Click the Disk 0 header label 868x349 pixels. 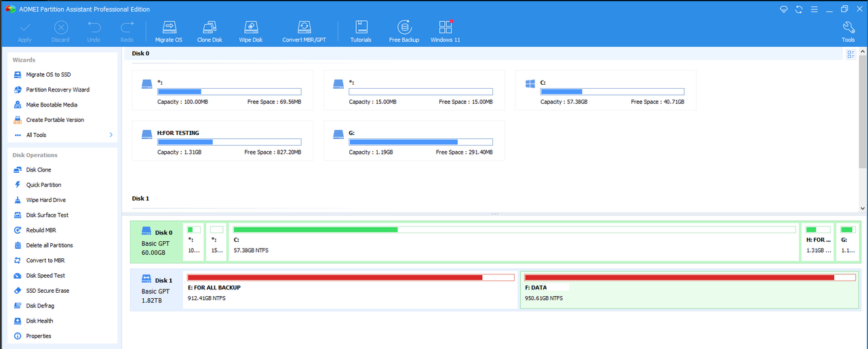tap(140, 53)
